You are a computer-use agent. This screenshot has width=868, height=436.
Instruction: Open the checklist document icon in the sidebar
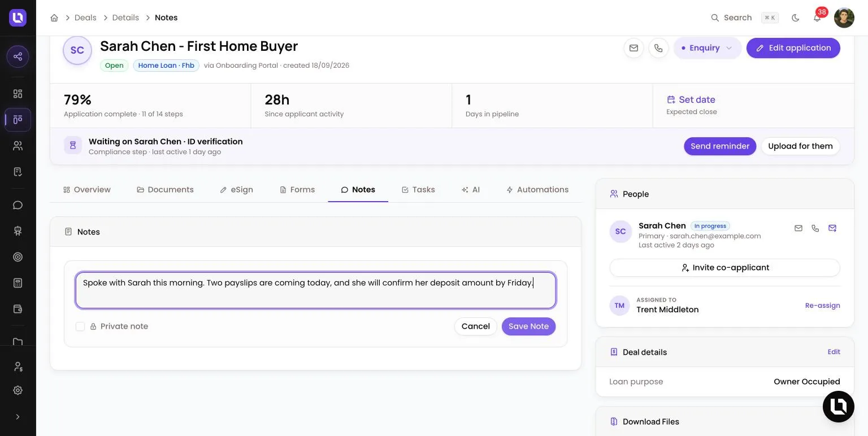tap(18, 172)
